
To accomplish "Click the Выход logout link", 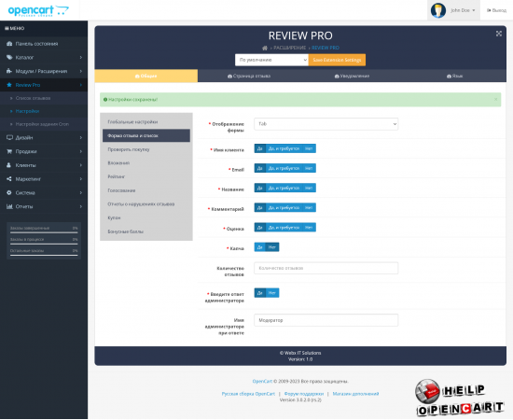I will (x=496, y=10).
